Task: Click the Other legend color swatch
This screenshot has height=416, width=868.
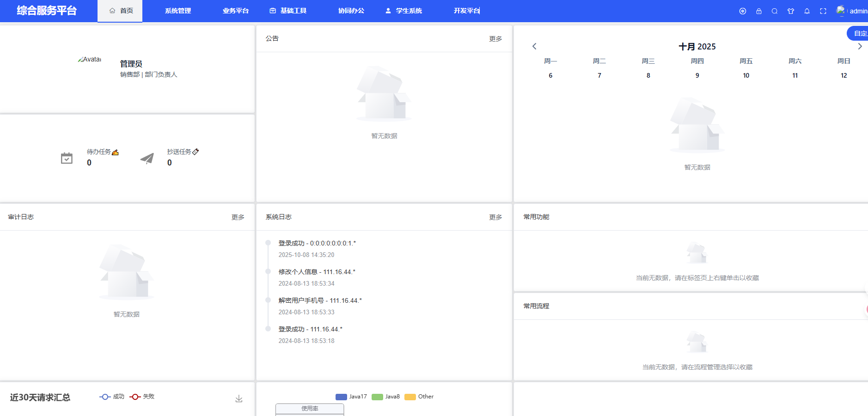Action: [x=410, y=397]
